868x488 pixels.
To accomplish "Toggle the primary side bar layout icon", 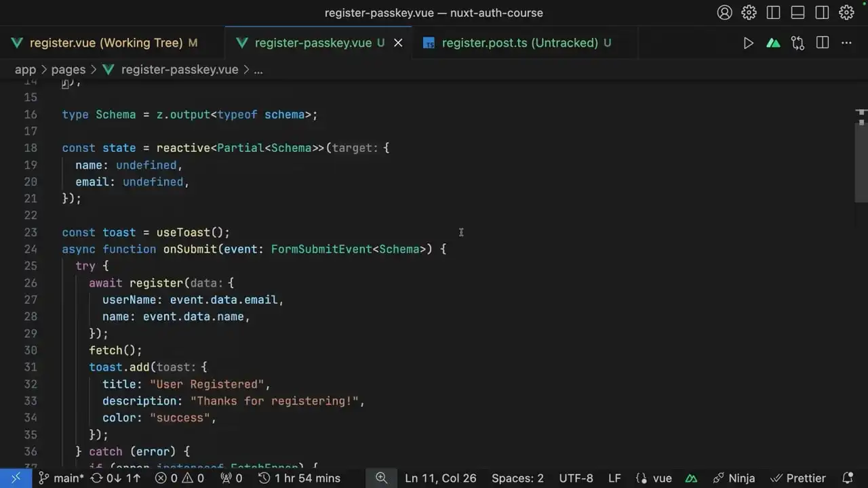I will point(773,12).
